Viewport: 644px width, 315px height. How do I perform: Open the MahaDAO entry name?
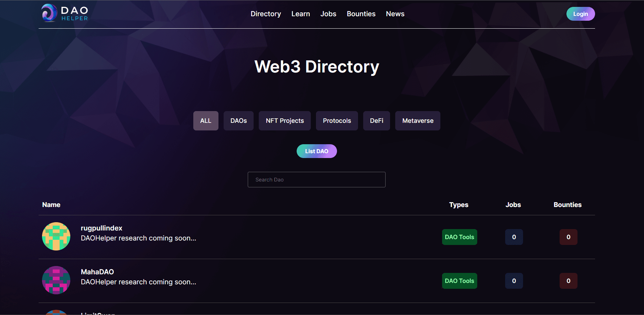click(98, 272)
